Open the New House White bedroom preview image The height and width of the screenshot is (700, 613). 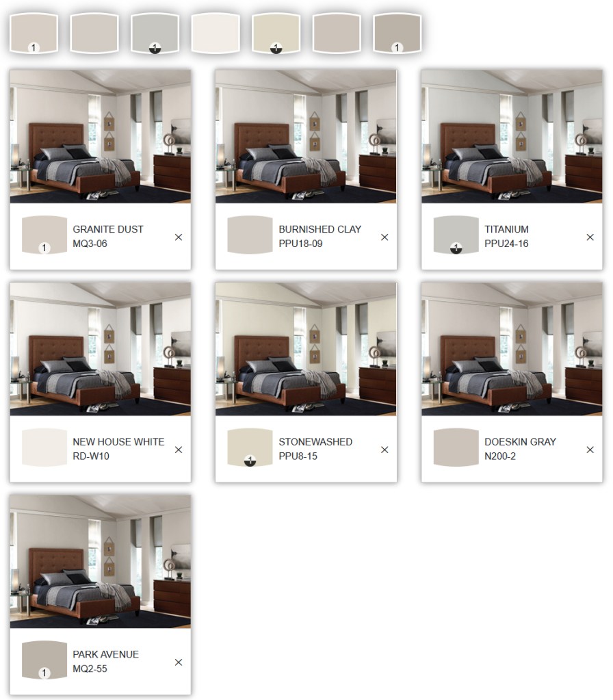coord(101,349)
